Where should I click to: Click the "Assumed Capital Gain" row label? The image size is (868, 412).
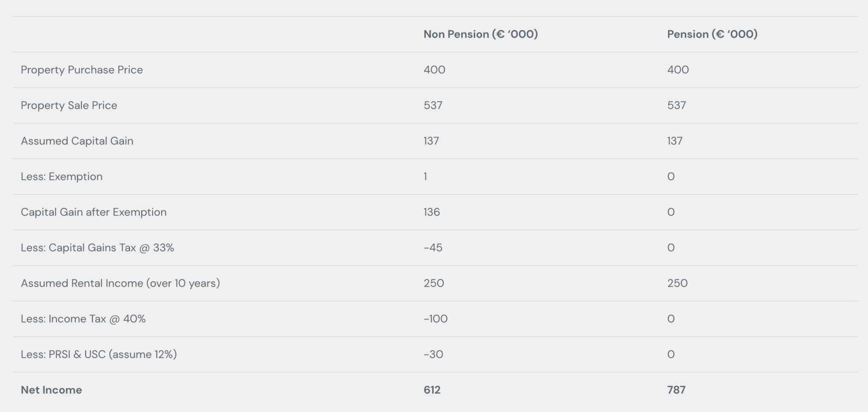coord(77,141)
